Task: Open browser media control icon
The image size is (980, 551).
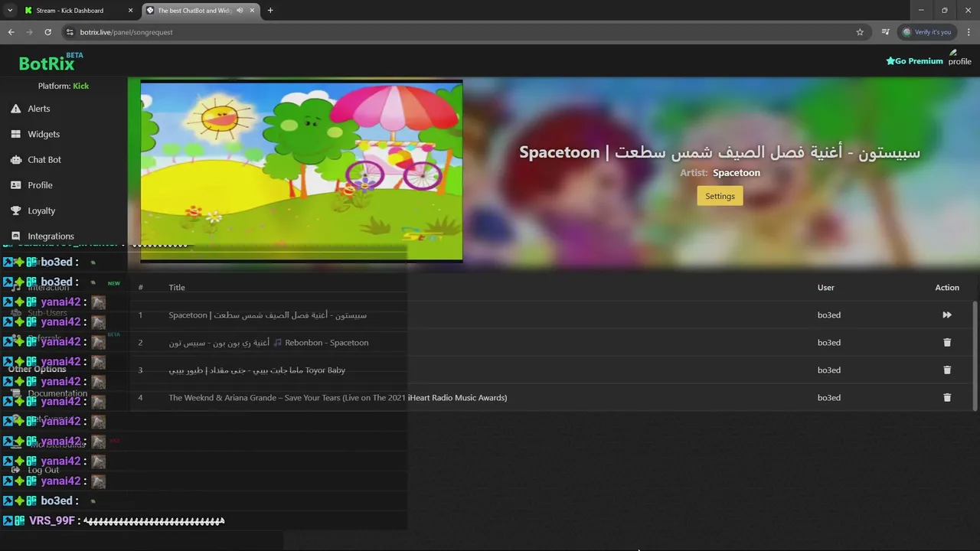Action: [885, 32]
